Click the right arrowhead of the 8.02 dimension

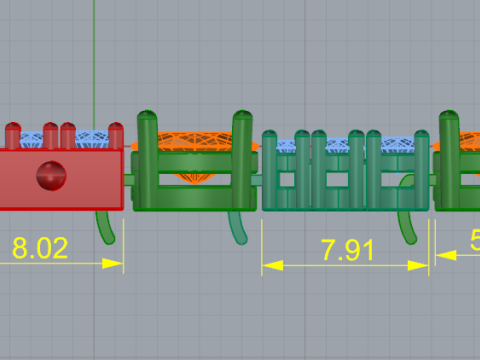click(112, 263)
